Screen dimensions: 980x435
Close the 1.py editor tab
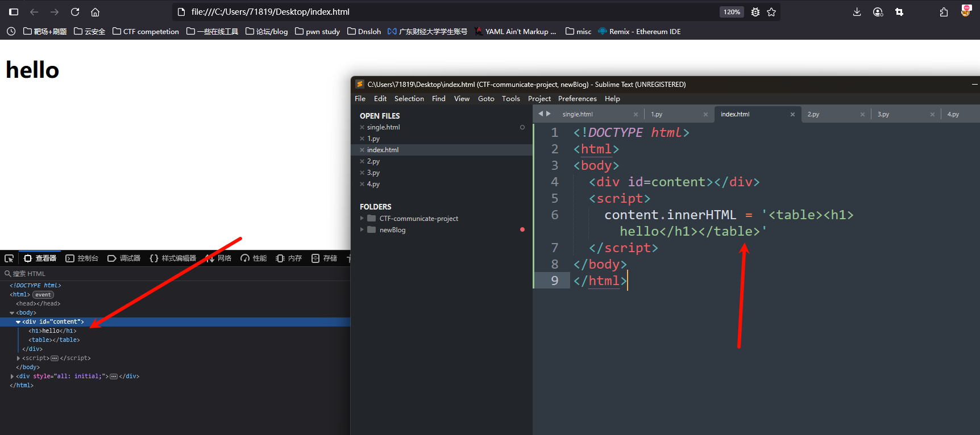click(x=705, y=114)
